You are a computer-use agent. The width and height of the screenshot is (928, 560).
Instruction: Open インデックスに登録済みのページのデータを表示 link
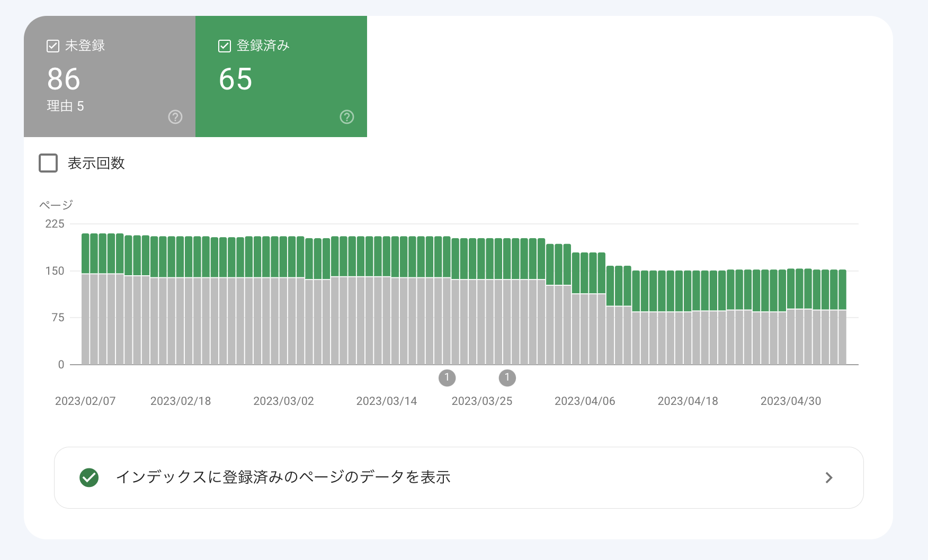(x=459, y=477)
